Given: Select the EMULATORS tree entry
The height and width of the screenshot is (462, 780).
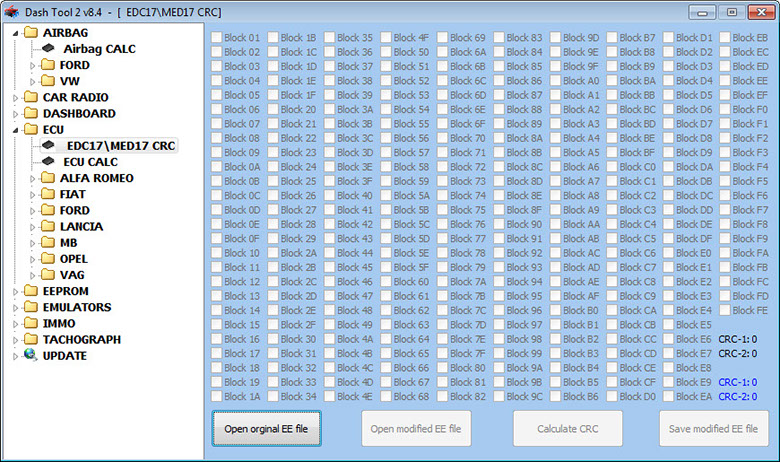Looking at the screenshot, I should (x=77, y=307).
